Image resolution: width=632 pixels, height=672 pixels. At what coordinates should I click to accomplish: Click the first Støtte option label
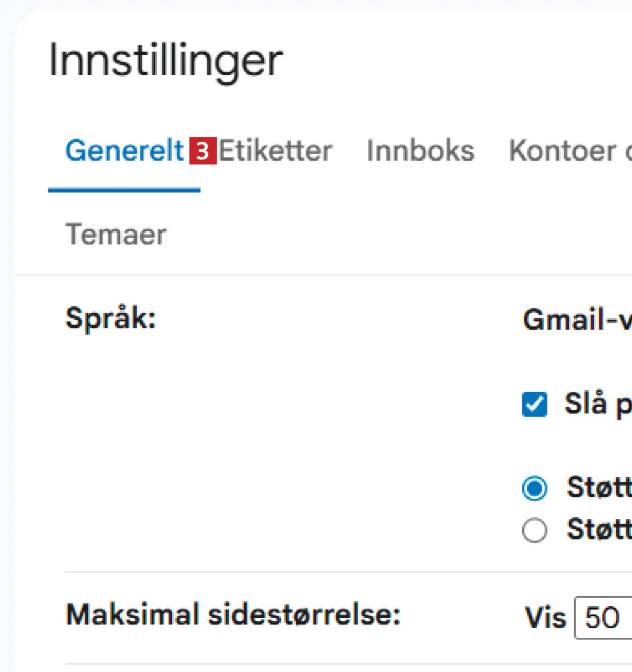(598, 487)
